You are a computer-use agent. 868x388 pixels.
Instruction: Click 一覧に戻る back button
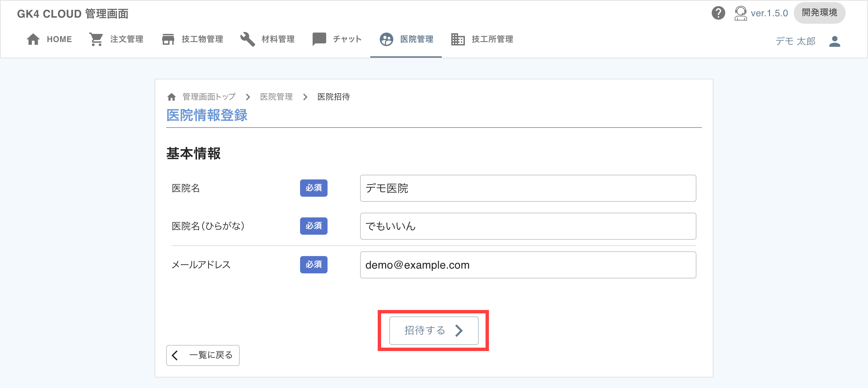[203, 355]
